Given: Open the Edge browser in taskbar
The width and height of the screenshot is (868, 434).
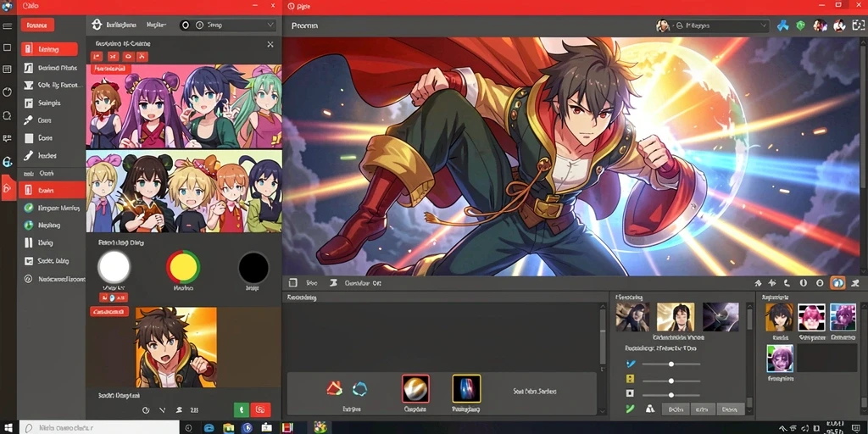Looking at the screenshot, I should [209, 427].
